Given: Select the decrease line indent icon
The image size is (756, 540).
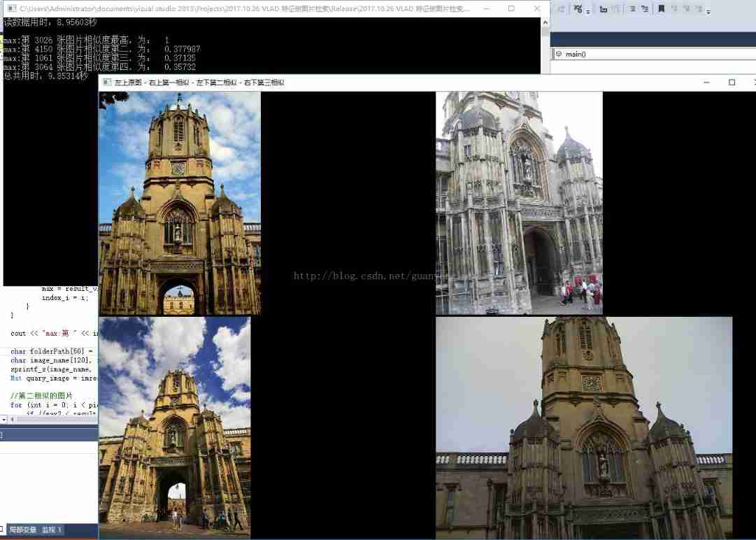Looking at the screenshot, I should (632, 10).
